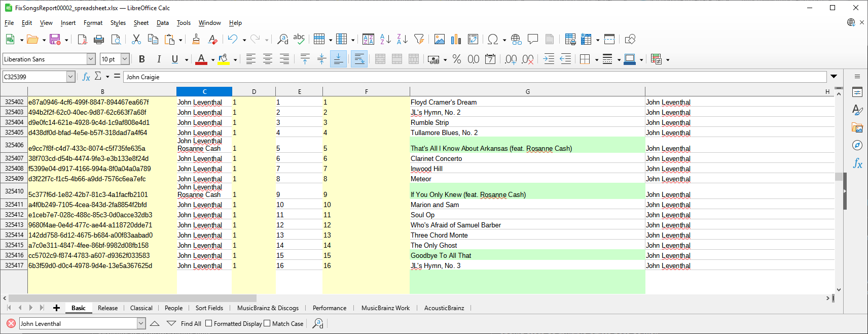Enable the Match Case checkbox

(x=267, y=323)
